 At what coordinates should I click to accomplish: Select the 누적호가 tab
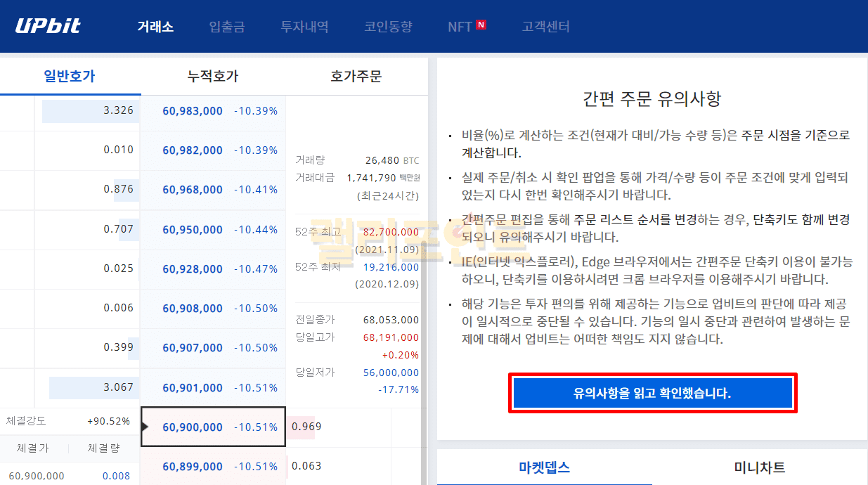point(213,76)
